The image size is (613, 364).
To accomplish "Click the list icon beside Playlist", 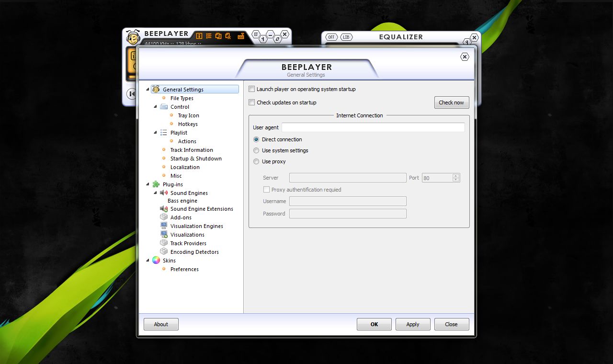I will pos(164,133).
